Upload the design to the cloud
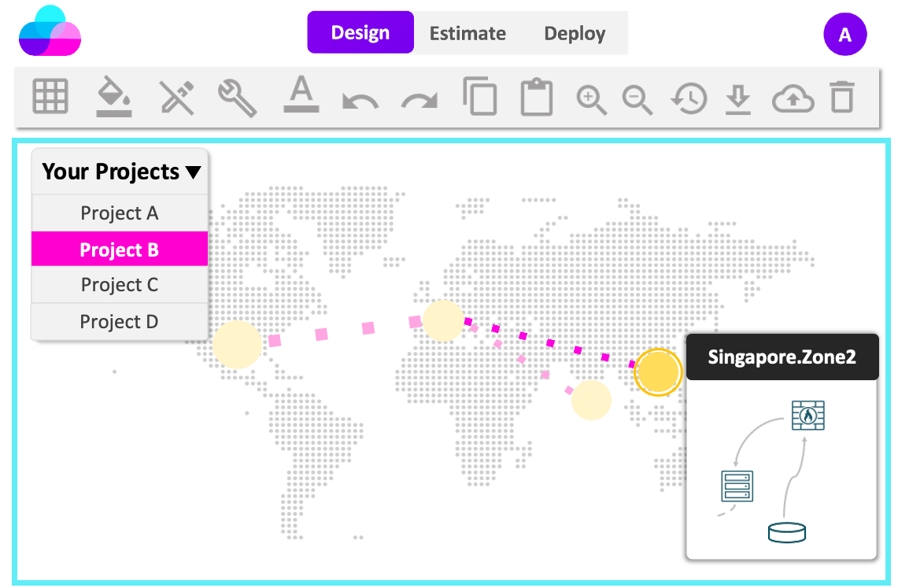 [x=793, y=96]
